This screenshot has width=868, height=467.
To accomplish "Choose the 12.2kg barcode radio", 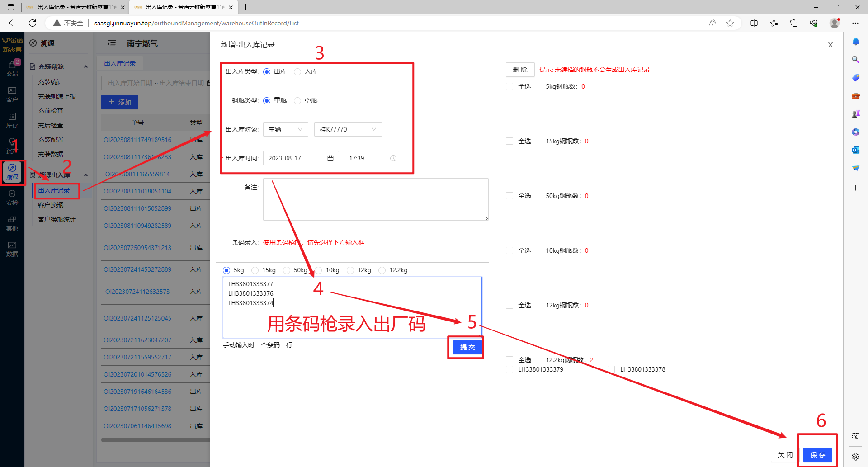I will point(382,270).
